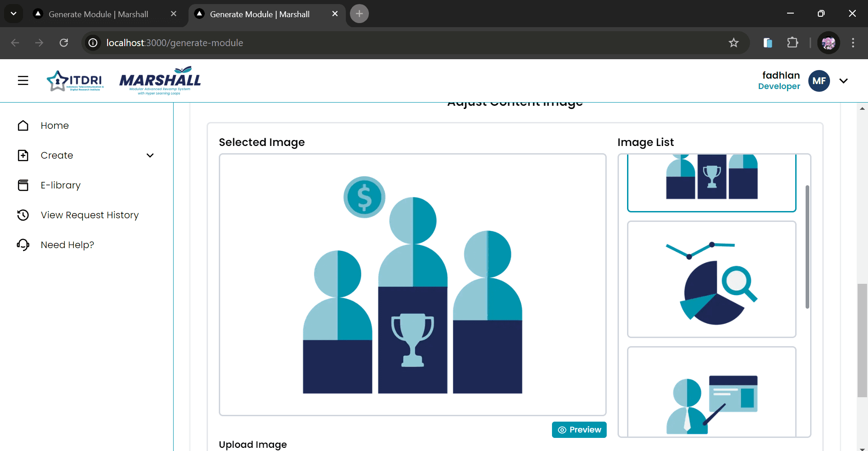Screen dimensions: 868x451
Task: Open browser extensions puzzle icon
Action: [793, 43]
